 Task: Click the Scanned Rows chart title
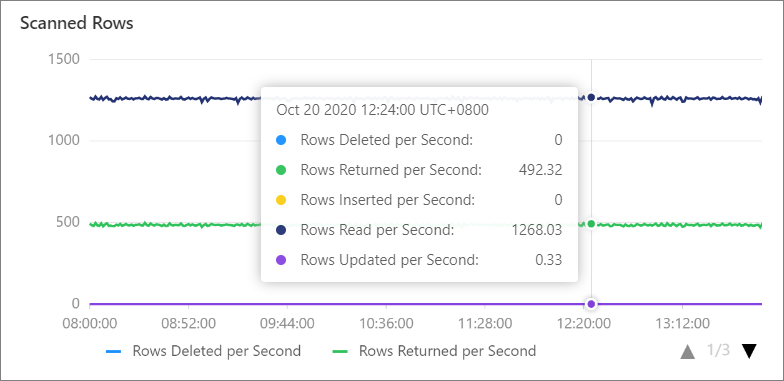click(x=76, y=23)
